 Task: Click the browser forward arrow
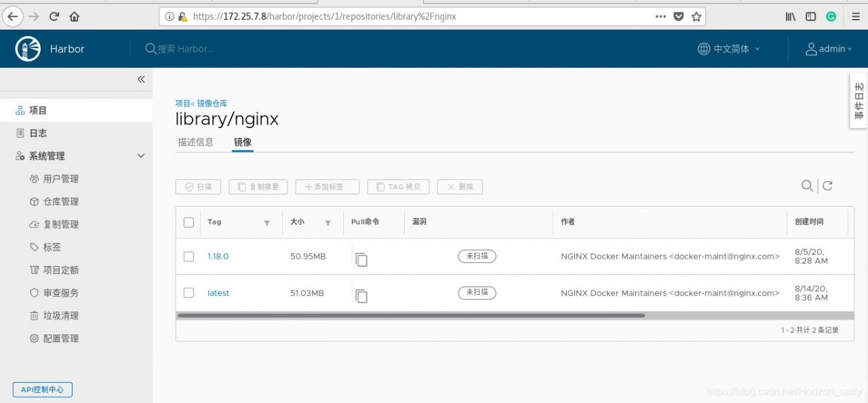(x=34, y=16)
